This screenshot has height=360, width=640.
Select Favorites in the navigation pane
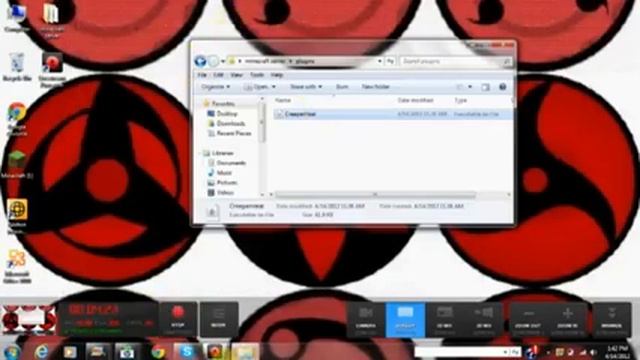(223, 104)
